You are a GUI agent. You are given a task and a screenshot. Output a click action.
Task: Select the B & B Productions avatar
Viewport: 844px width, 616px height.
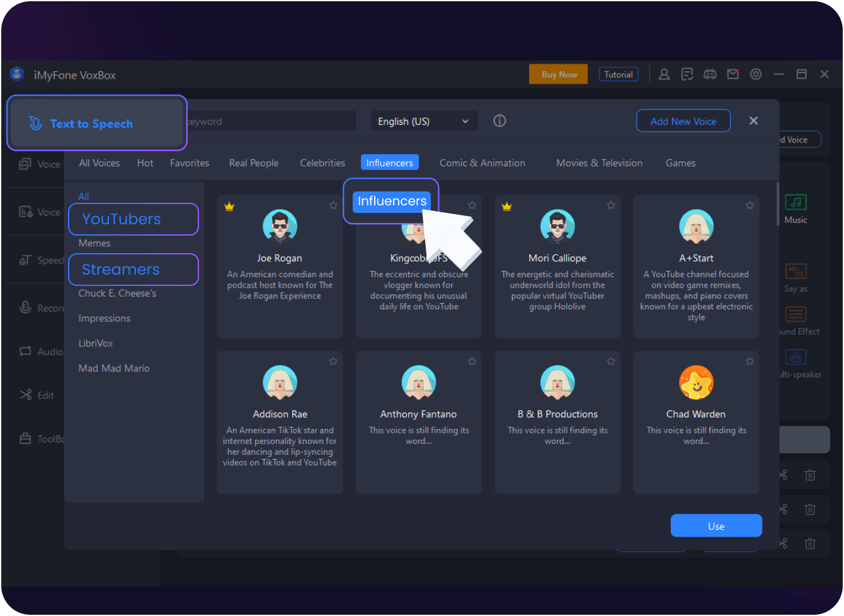click(x=557, y=382)
